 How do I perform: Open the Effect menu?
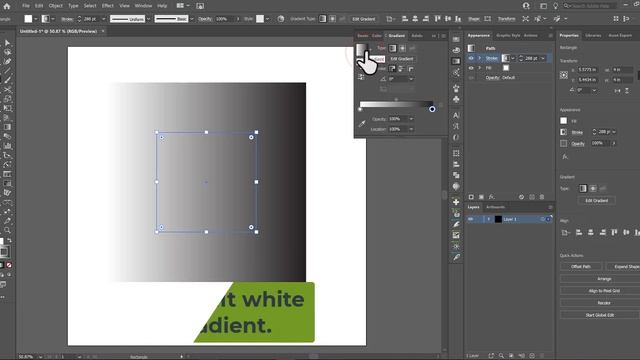[x=107, y=6]
